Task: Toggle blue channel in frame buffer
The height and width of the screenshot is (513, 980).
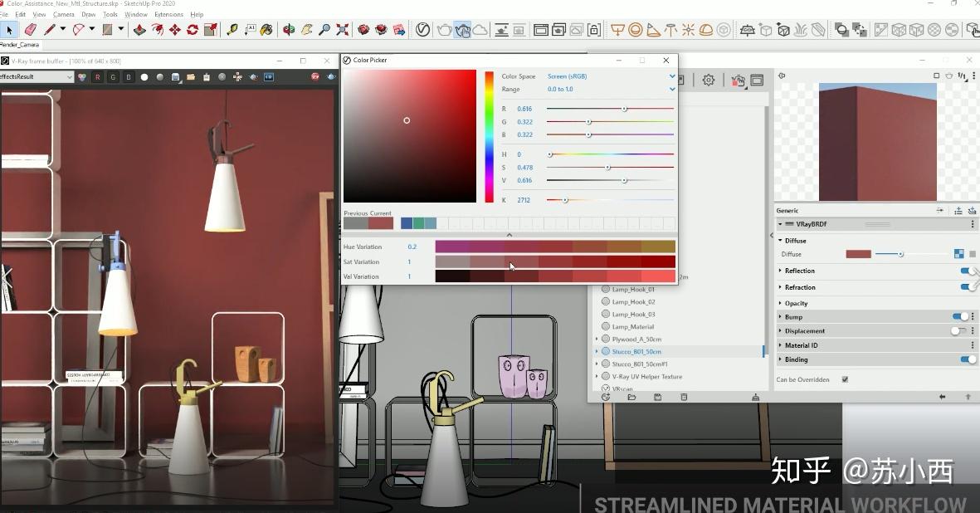Action: (x=129, y=77)
